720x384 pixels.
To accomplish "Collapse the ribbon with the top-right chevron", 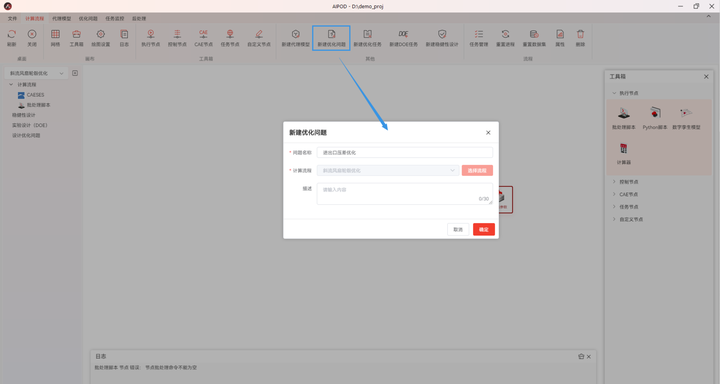I will click(x=709, y=16).
